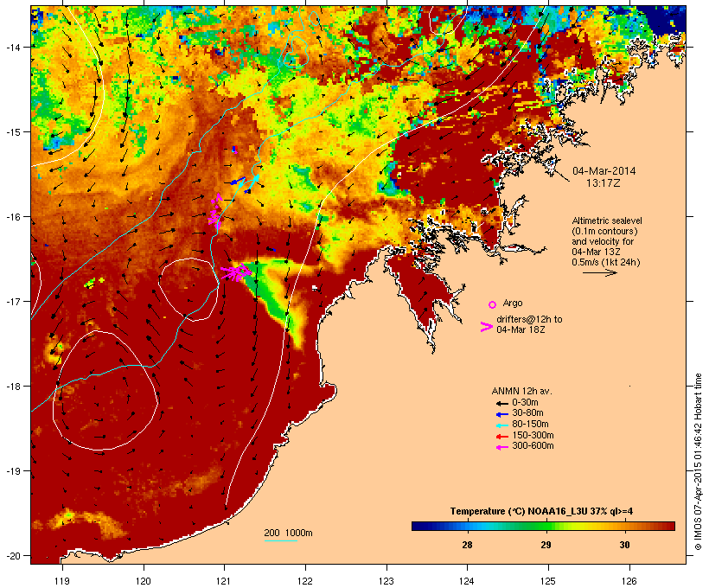
Task: Click the 123 longitude axis label
Action: click(x=386, y=581)
